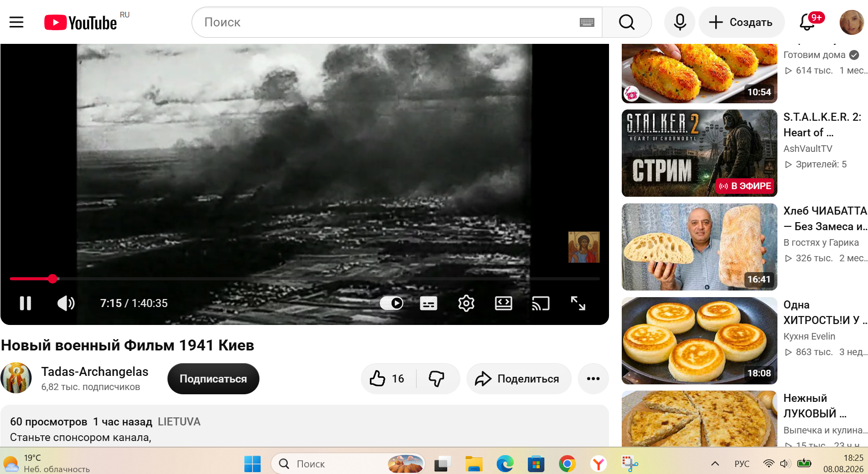Open the weather widget showing 19°C
The width and height of the screenshot is (868, 474).
[x=46, y=463]
